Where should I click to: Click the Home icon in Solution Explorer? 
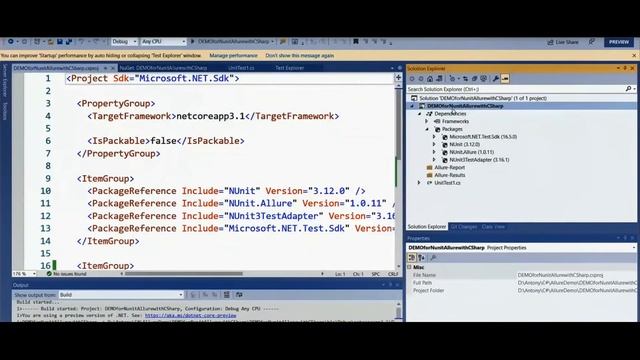430,79
